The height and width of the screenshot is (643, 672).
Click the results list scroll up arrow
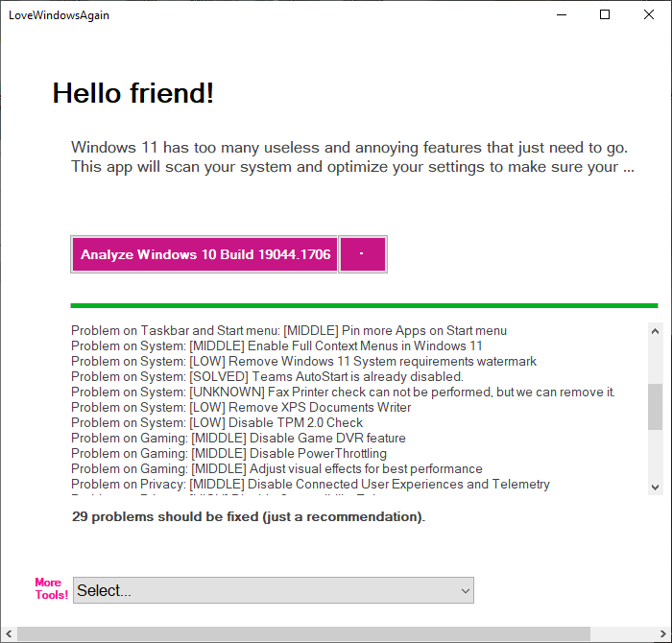click(x=655, y=331)
